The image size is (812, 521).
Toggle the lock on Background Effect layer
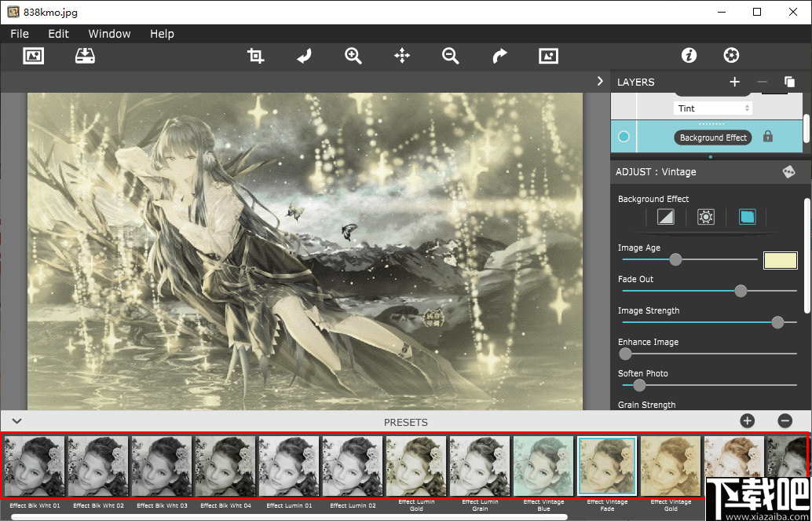pos(768,137)
